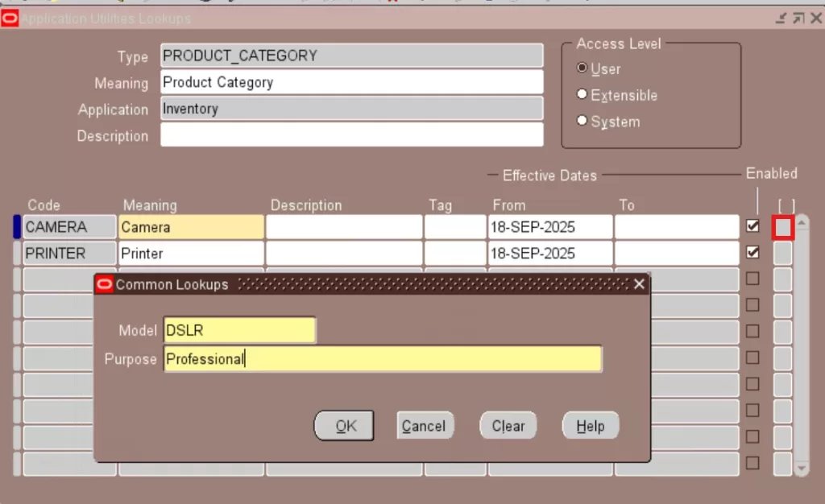Open the flexfield box on the PRINTER row
Viewport: 825px width, 504px height.
[x=783, y=254]
